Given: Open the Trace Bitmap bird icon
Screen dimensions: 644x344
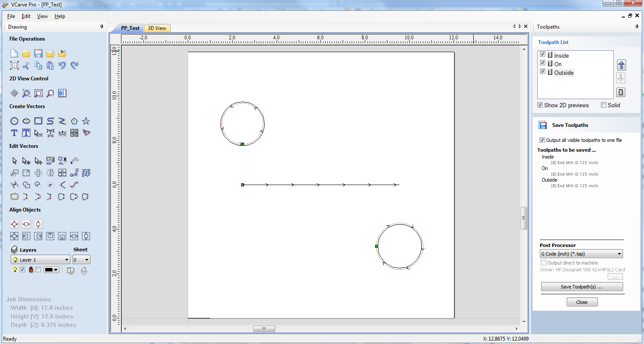Looking at the screenshot, I should point(86,133).
